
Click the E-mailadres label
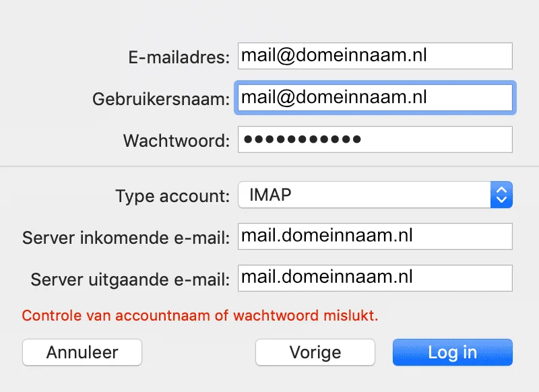[179, 58]
